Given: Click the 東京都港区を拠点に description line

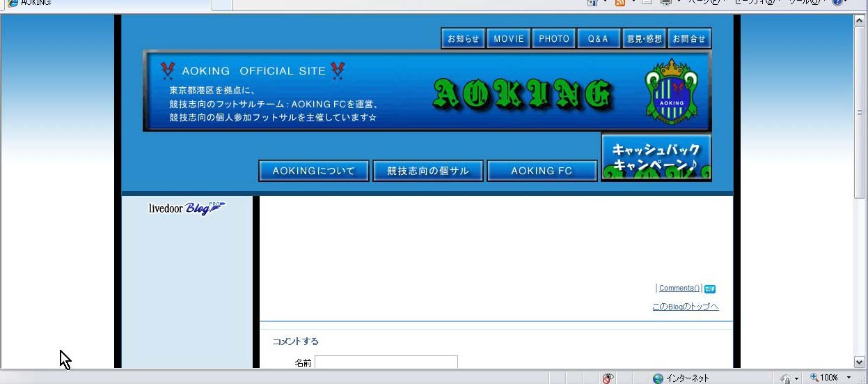Looking at the screenshot, I should (213, 91).
